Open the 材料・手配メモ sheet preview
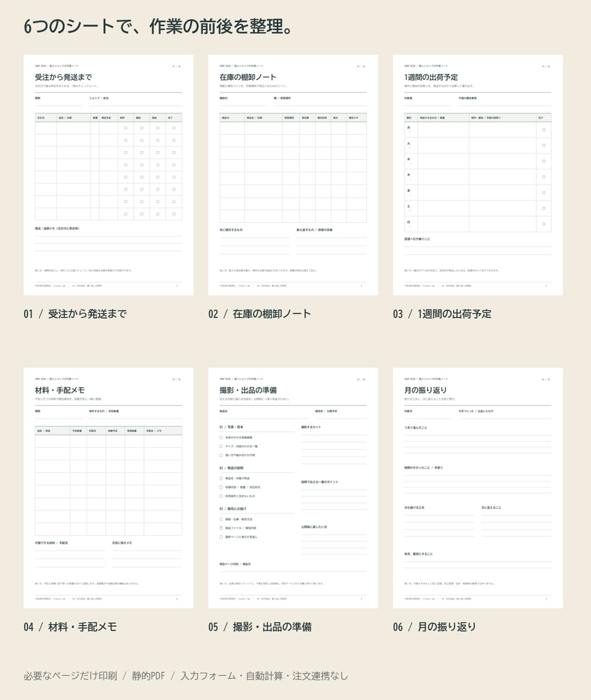This screenshot has height=700, width=591. [x=109, y=488]
